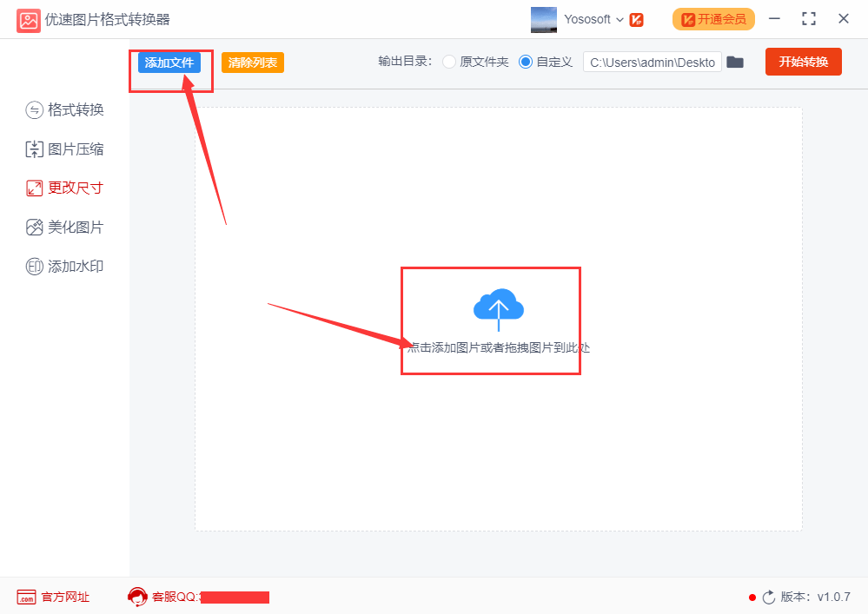Screen dimensions: 868x614
Task: Click the refresh icon near version number
Action: tap(768, 597)
